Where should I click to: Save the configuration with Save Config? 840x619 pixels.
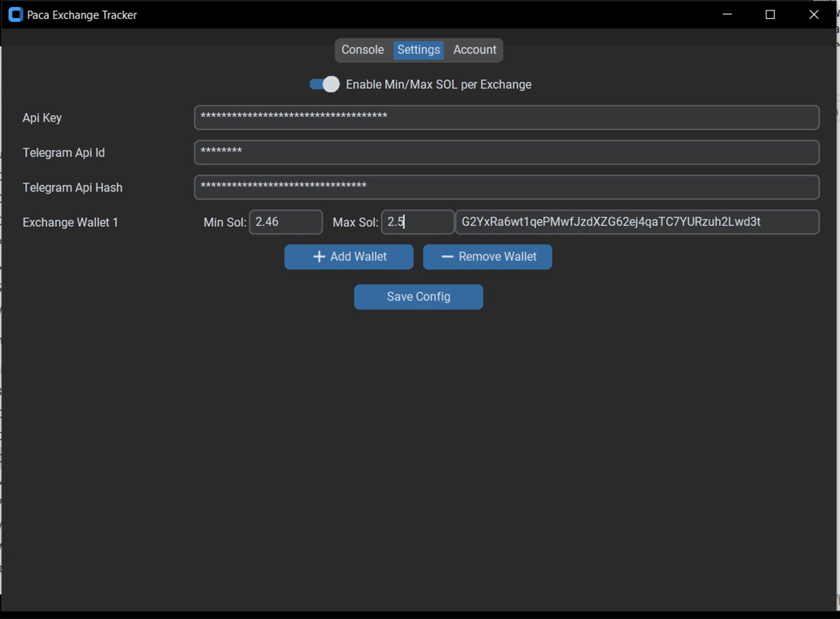pos(419,297)
